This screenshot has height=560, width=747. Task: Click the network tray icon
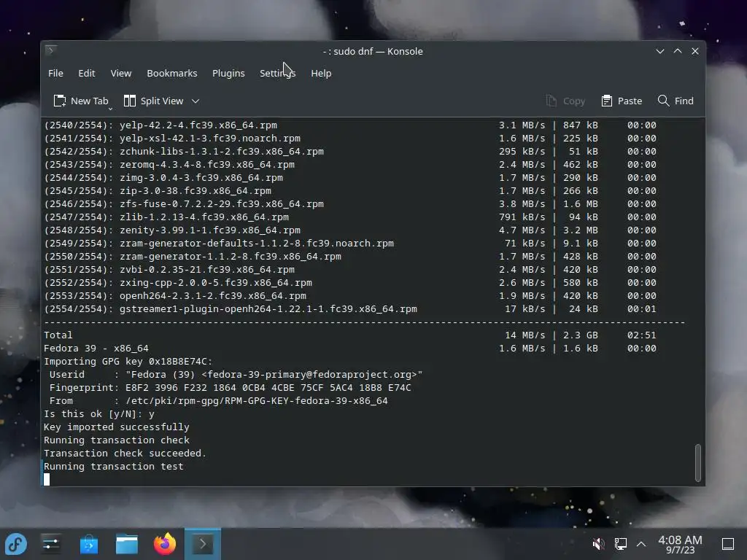620,544
